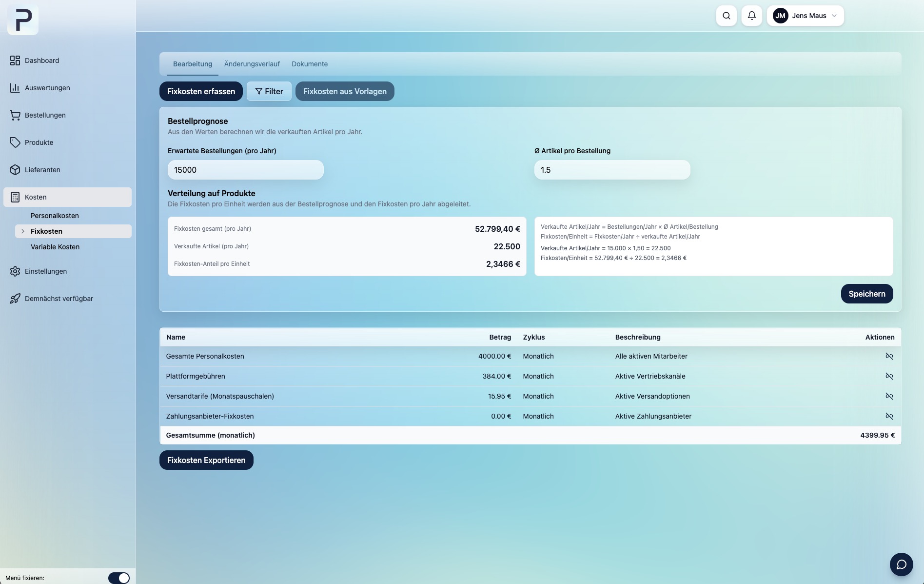This screenshot has height=584, width=924.
Task: Switch to the Änderungsverlauf tab
Action: [252, 64]
